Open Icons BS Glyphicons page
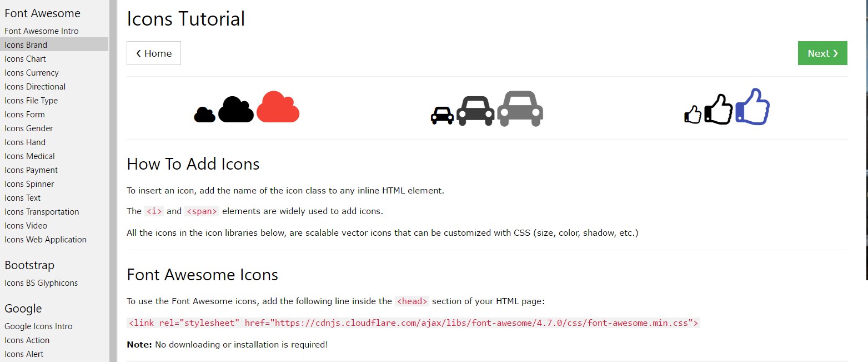The height and width of the screenshot is (362, 868). (x=41, y=283)
